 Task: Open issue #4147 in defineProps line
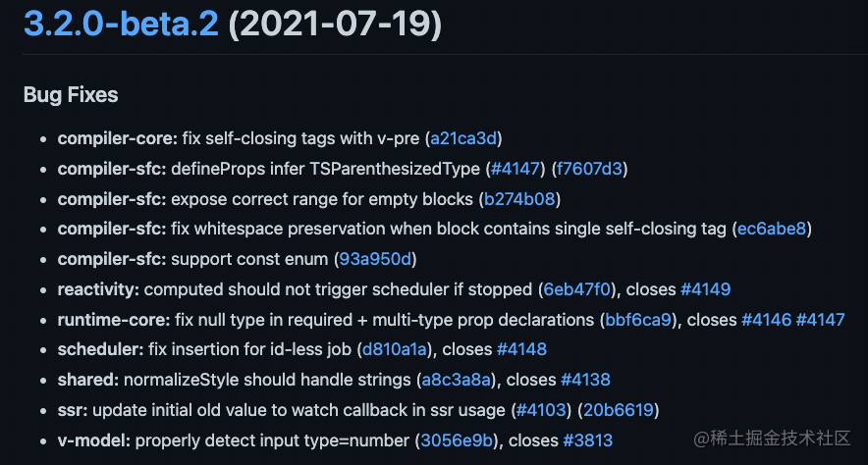(515, 169)
